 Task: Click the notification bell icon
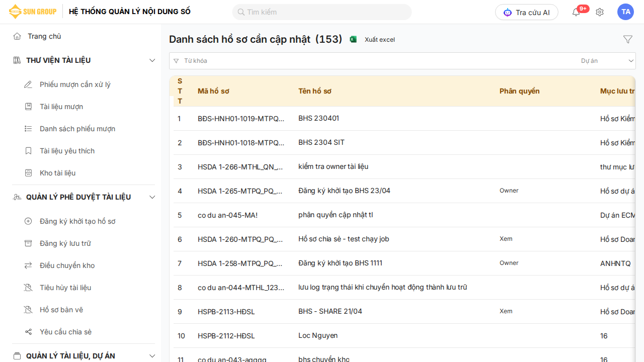(576, 12)
